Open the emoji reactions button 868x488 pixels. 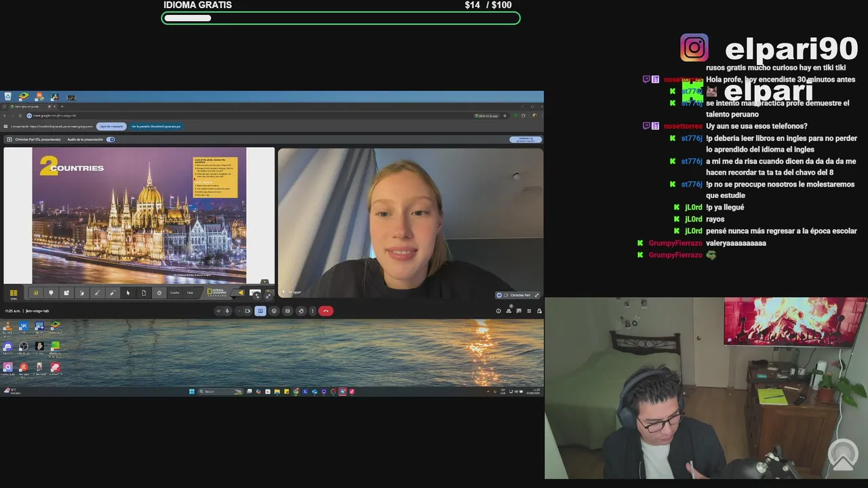(274, 311)
